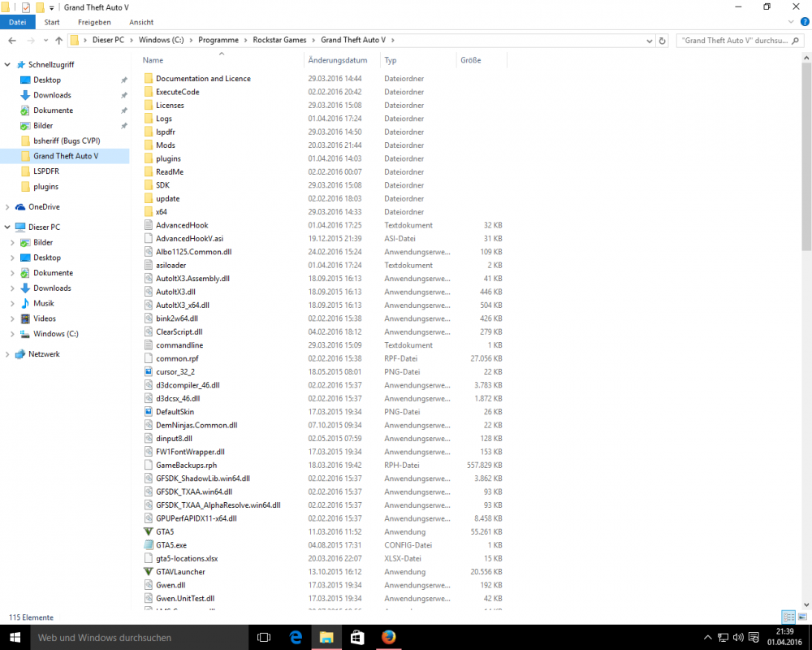This screenshot has width=812, height=650.
Task: Switch to details view icon in status bar
Action: (788, 617)
